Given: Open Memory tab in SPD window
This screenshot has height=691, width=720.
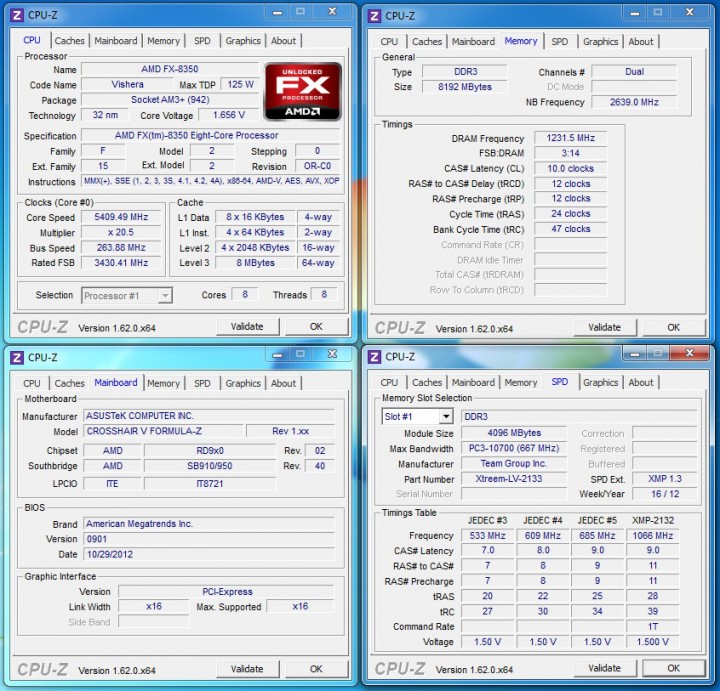Looking at the screenshot, I should click(x=521, y=382).
